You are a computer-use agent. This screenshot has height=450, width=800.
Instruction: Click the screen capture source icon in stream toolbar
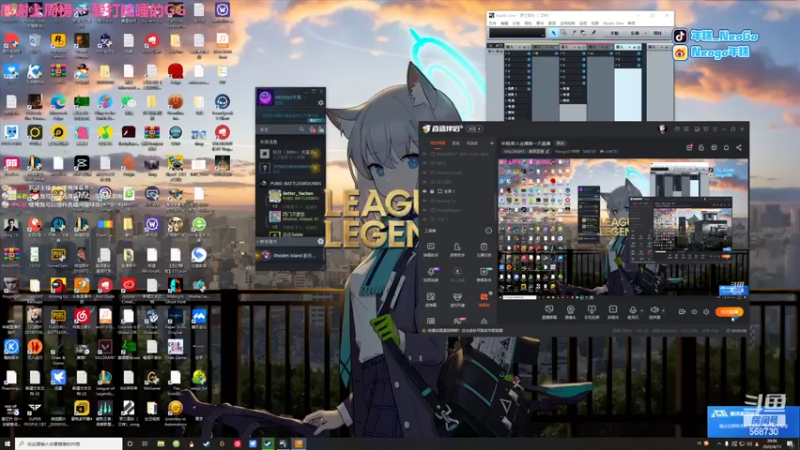(x=549, y=309)
